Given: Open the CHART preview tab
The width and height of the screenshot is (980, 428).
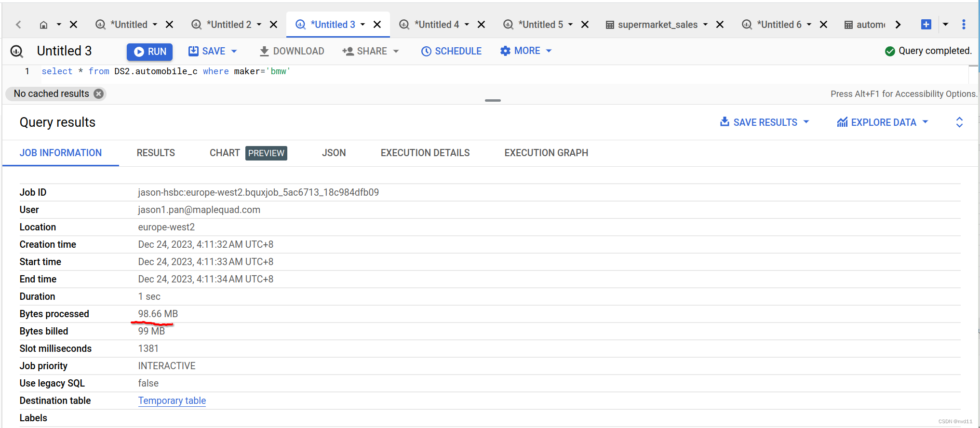Looking at the screenshot, I should click(248, 153).
